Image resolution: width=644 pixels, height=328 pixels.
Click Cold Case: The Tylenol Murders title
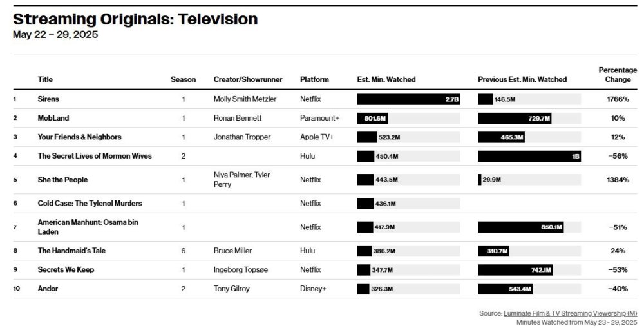click(x=90, y=203)
